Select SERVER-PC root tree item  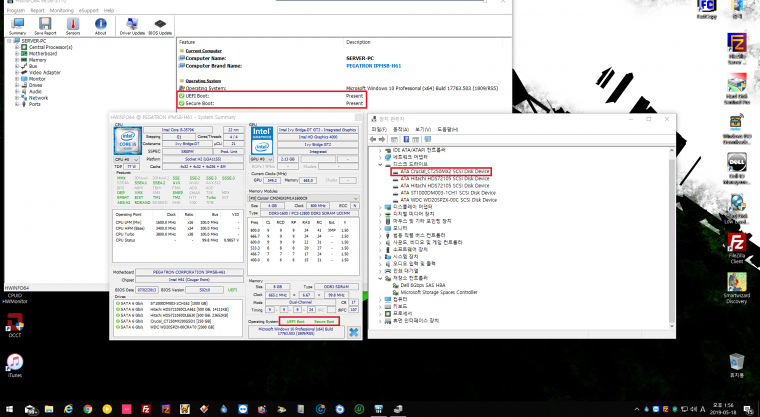pos(33,41)
